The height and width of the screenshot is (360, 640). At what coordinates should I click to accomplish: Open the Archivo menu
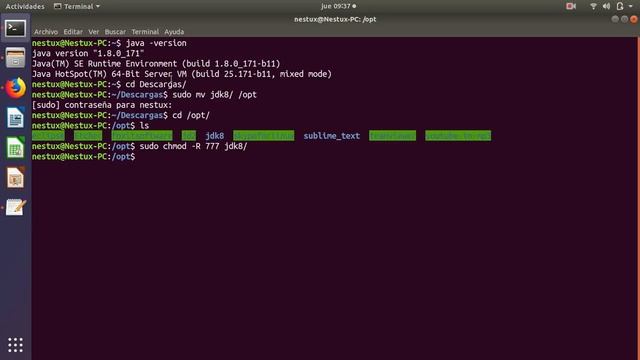(x=46, y=31)
